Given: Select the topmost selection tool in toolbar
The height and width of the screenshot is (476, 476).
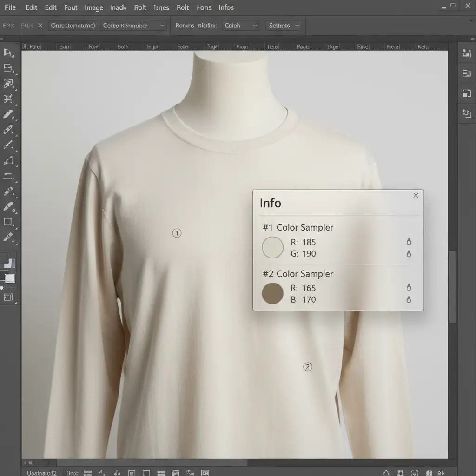Looking at the screenshot, I should [8, 53].
